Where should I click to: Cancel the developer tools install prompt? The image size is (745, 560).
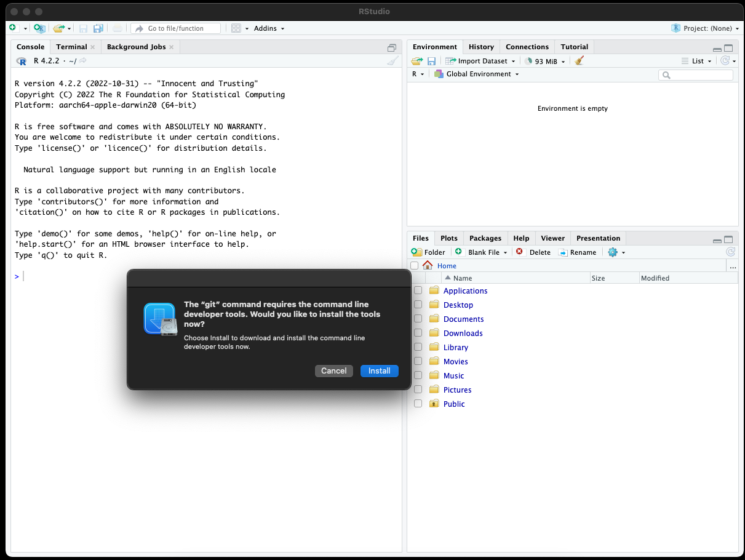(x=333, y=370)
